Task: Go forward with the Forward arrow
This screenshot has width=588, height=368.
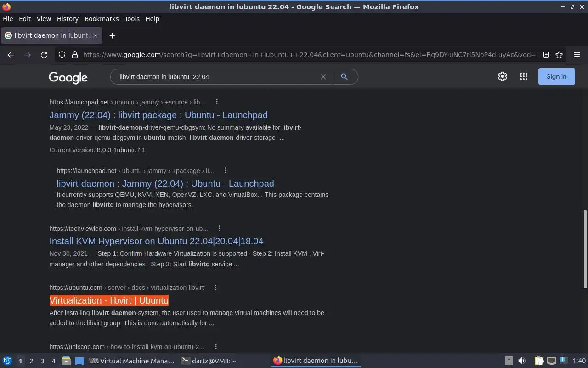Action: (28, 55)
